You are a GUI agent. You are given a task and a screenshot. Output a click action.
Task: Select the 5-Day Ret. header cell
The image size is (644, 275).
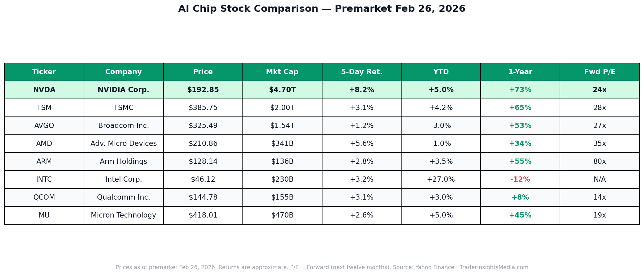click(362, 72)
